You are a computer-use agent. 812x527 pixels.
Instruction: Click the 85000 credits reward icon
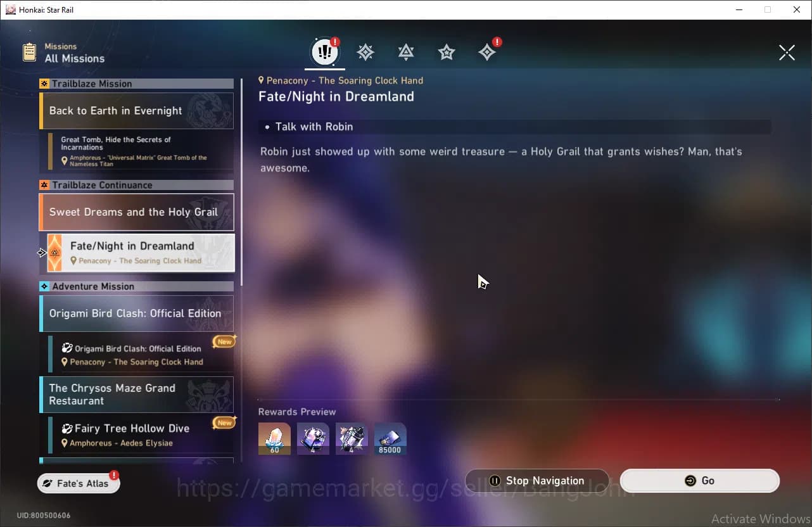point(390,438)
